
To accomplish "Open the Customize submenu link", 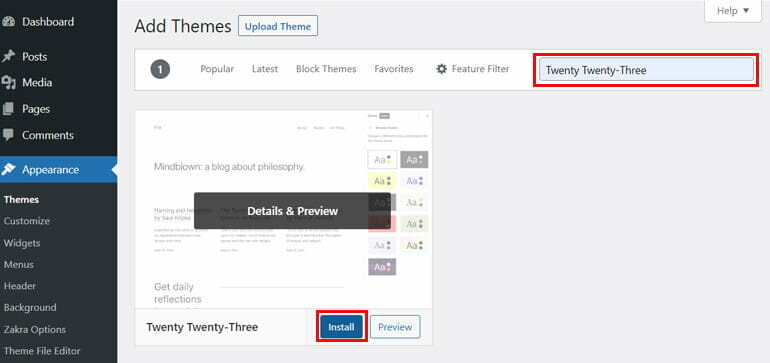I will coord(27,221).
